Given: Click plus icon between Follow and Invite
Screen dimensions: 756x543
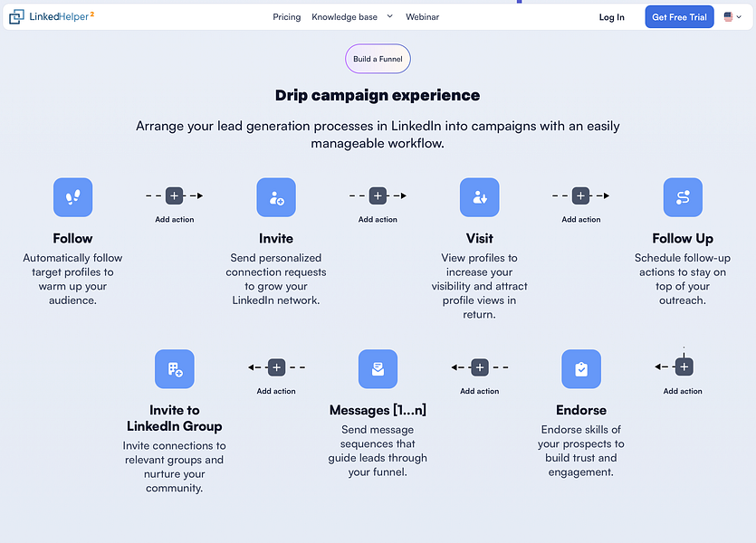Looking at the screenshot, I should point(174,195).
